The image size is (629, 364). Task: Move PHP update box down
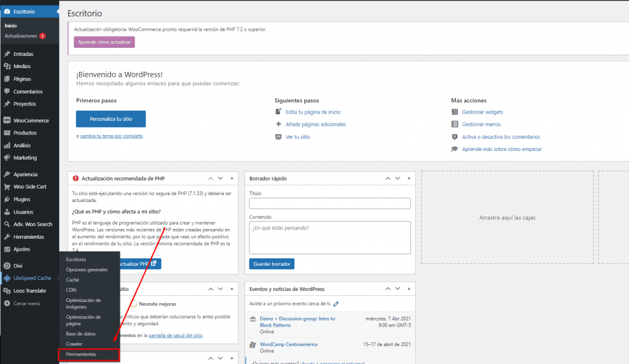[221, 179]
